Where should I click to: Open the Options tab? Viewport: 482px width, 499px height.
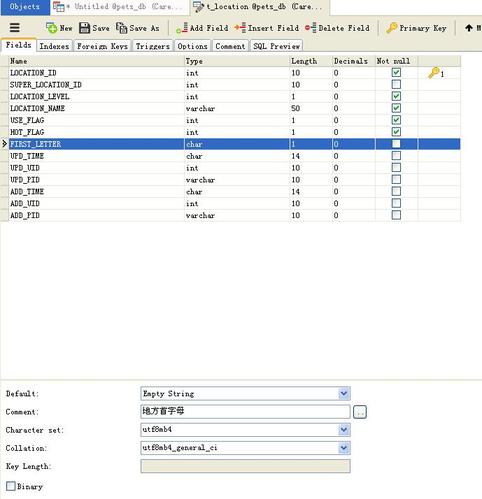pyautogui.click(x=192, y=46)
